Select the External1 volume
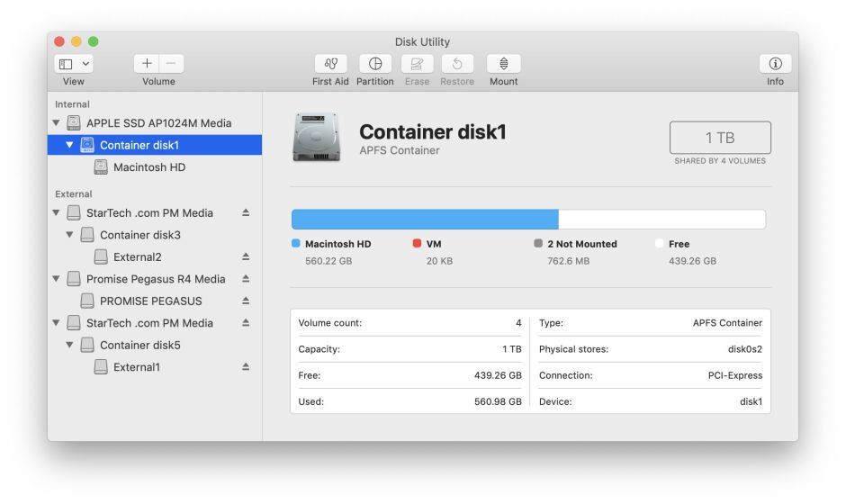 pyautogui.click(x=136, y=367)
